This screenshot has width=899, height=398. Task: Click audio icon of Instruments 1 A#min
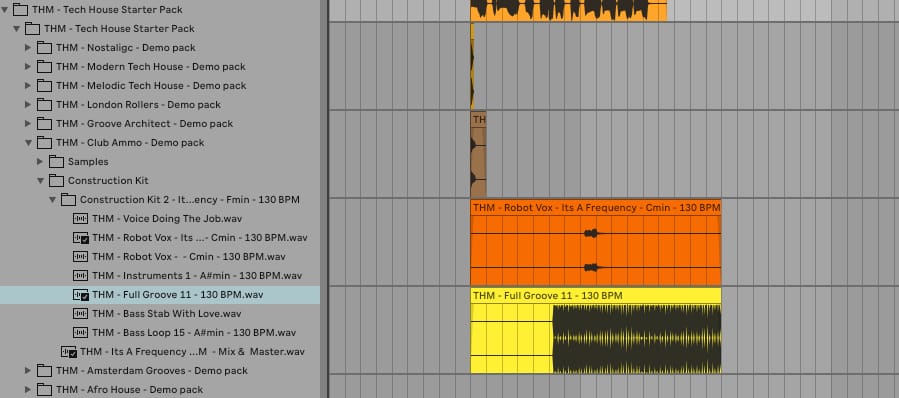tap(81, 275)
